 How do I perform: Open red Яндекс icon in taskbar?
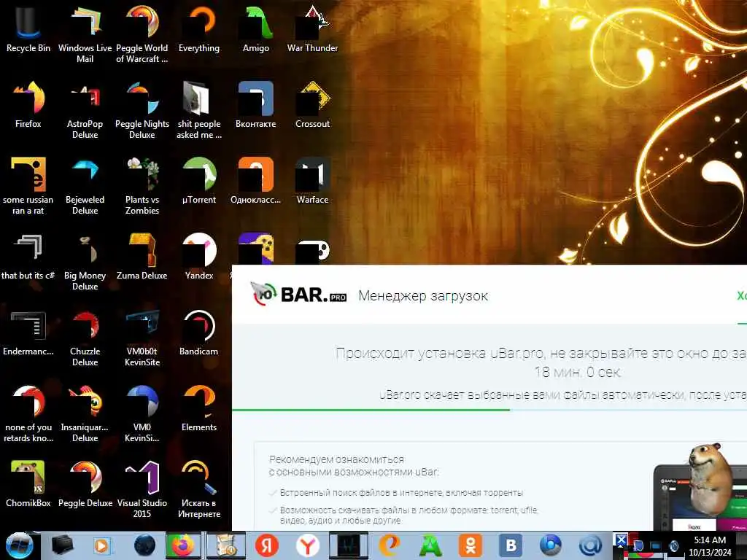(267, 545)
